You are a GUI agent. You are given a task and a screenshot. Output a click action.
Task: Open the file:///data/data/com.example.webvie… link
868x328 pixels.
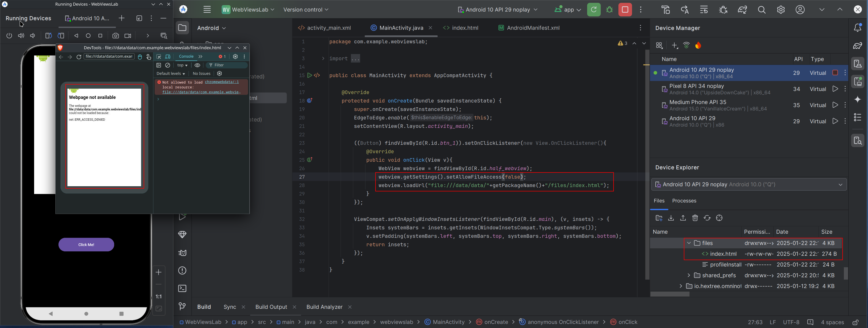(202, 92)
